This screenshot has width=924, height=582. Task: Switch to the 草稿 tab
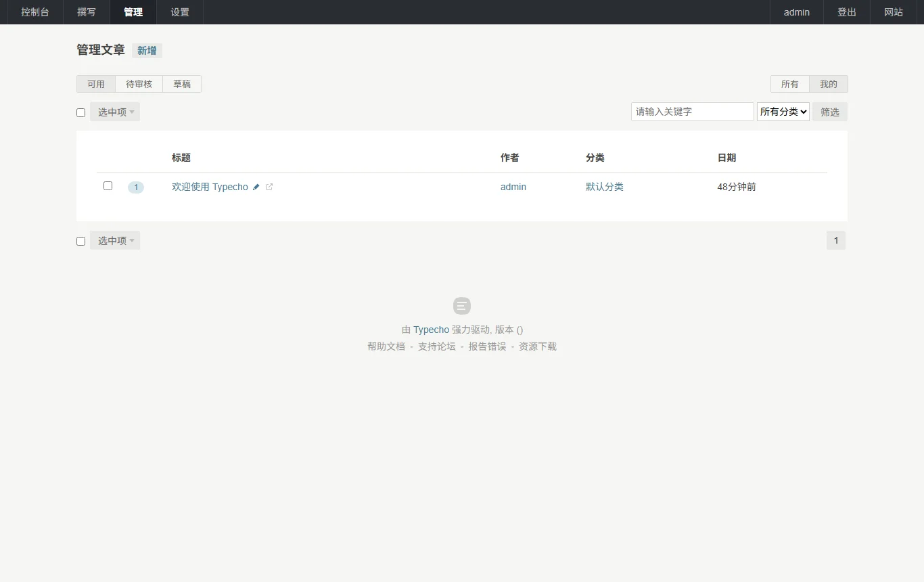pyautogui.click(x=182, y=84)
